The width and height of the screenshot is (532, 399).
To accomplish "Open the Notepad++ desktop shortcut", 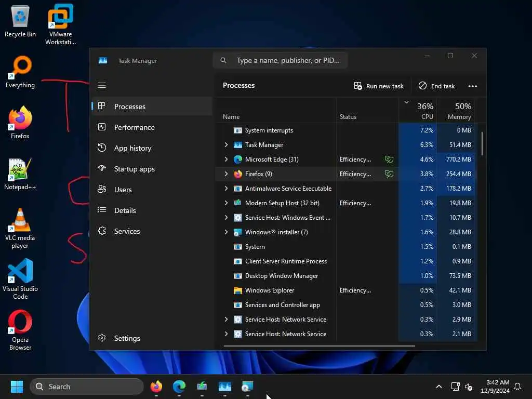I will [20, 174].
